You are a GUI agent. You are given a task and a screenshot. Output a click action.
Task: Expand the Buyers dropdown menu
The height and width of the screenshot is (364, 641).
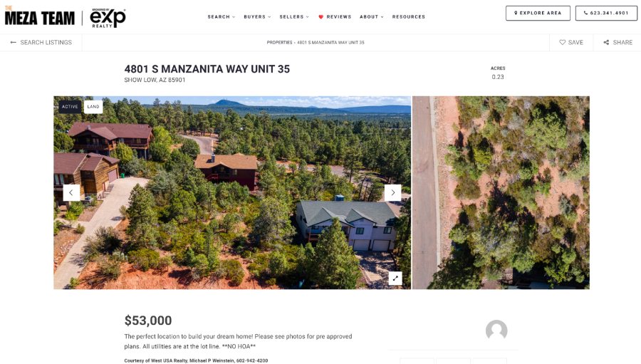click(x=257, y=17)
